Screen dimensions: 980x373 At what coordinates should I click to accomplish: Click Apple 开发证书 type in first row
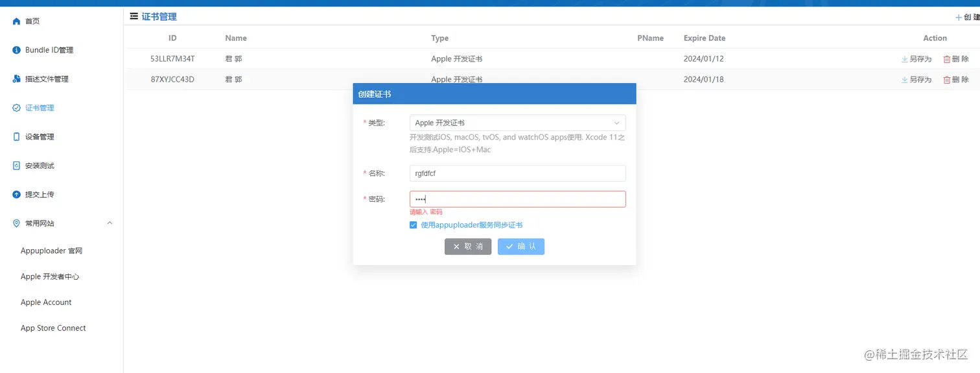click(457, 59)
